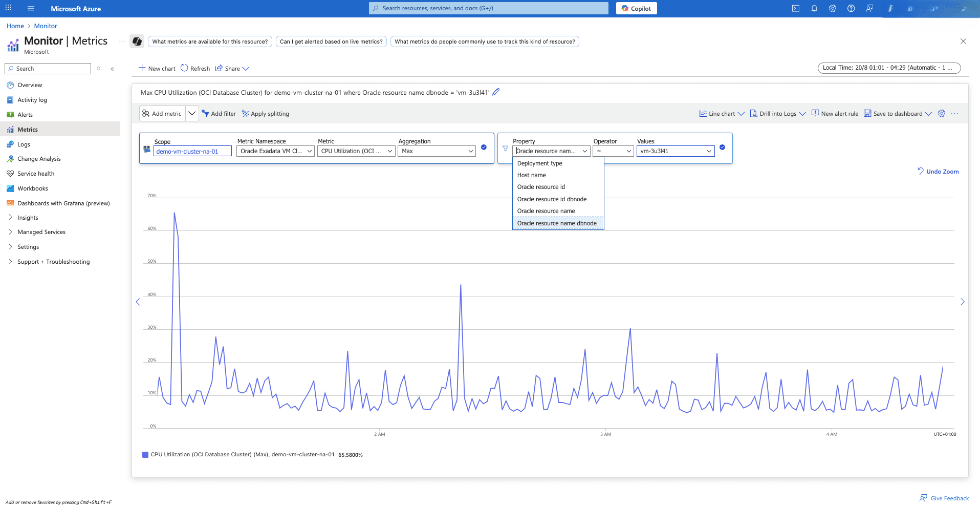The image size is (980, 507).
Task: Click the Overview icon in the sidebar
Action: (x=10, y=85)
